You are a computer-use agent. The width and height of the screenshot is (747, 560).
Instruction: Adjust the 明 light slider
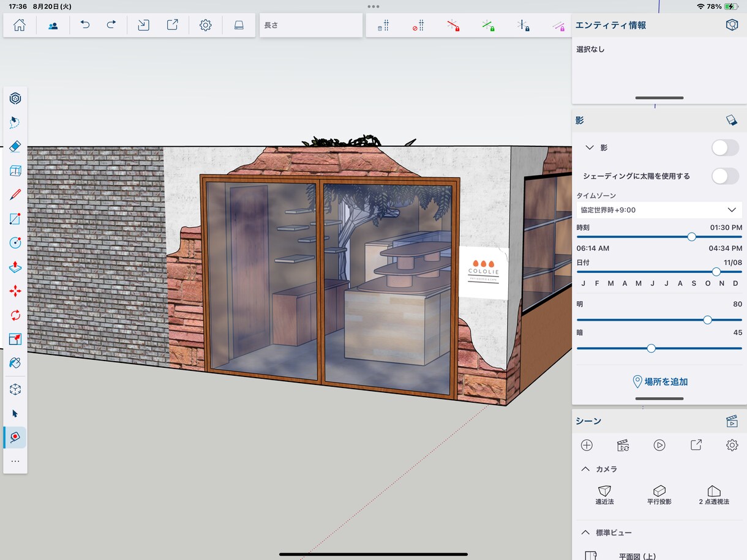pos(707,319)
